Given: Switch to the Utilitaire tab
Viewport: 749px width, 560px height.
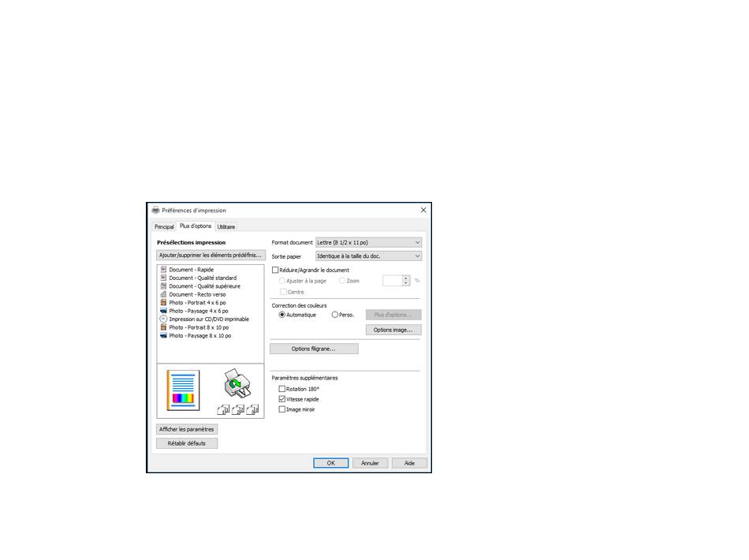Looking at the screenshot, I should pyautogui.click(x=226, y=227).
